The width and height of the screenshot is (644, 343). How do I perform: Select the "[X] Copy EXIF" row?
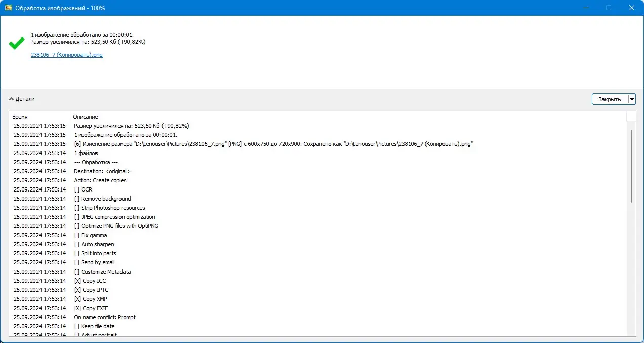[x=318, y=308]
